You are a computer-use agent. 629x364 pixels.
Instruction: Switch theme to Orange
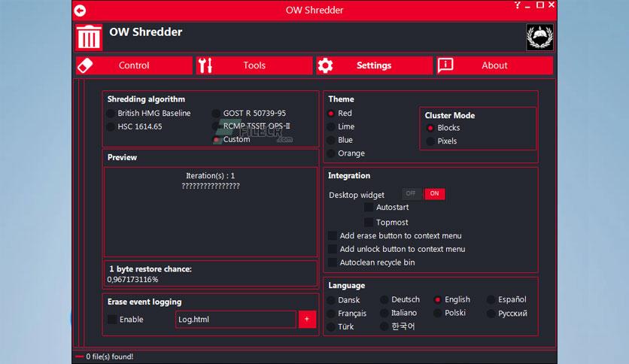[x=346, y=153]
